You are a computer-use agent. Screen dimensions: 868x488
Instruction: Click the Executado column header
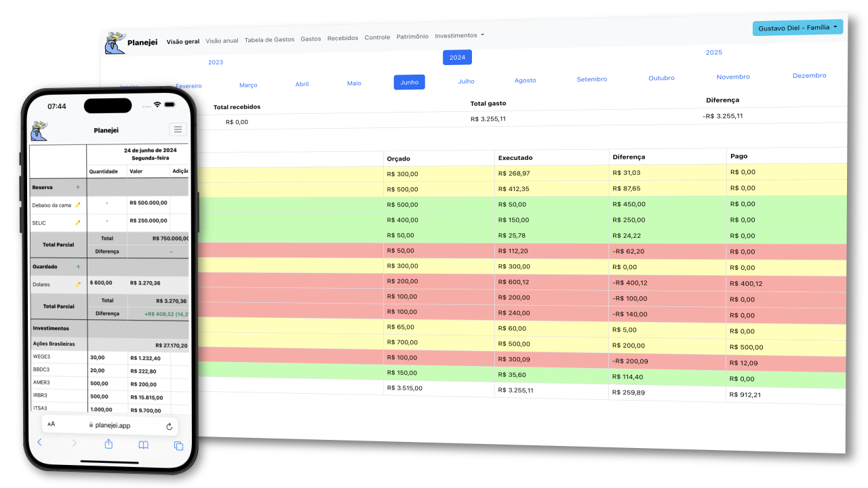(x=515, y=157)
